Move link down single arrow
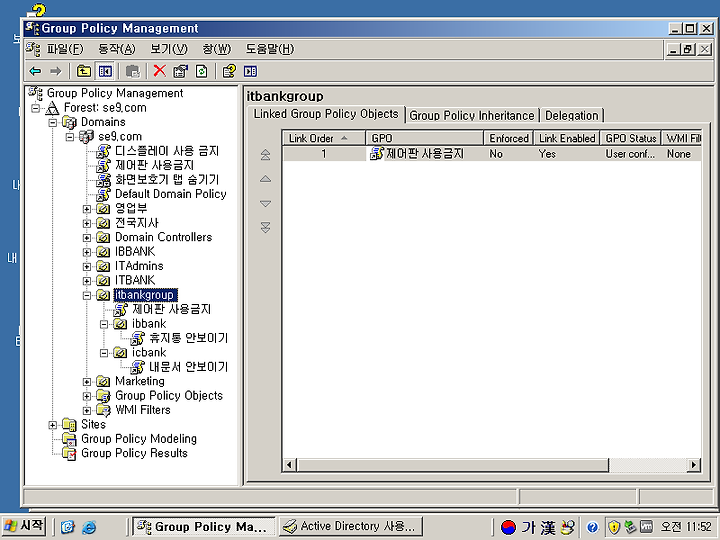720x540 pixels. [265, 203]
